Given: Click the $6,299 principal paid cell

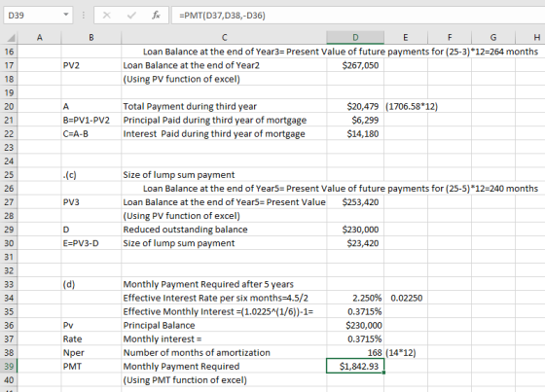Looking at the screenshot, I should pyautogui.click(x=355, y=121).
